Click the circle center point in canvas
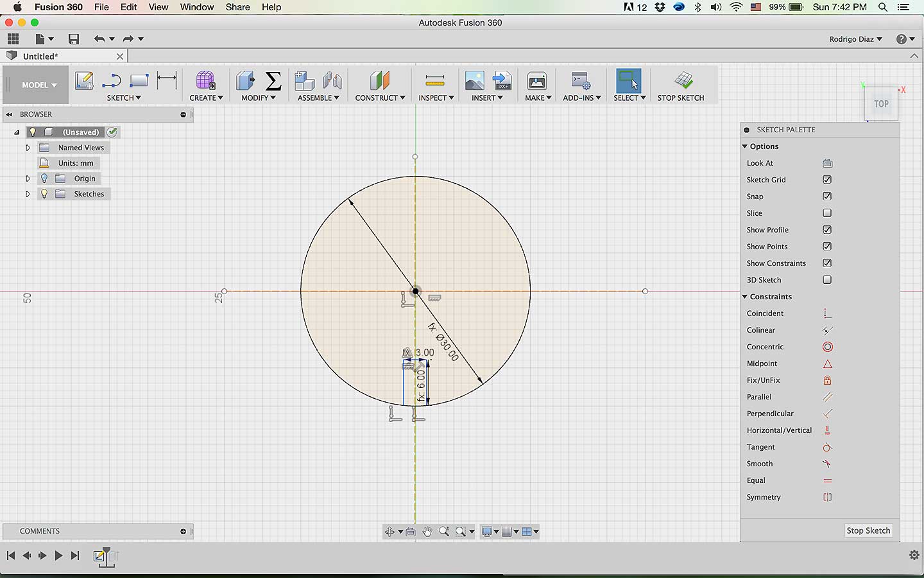Screen dimensions: 924x578 [x=415, y=292]
